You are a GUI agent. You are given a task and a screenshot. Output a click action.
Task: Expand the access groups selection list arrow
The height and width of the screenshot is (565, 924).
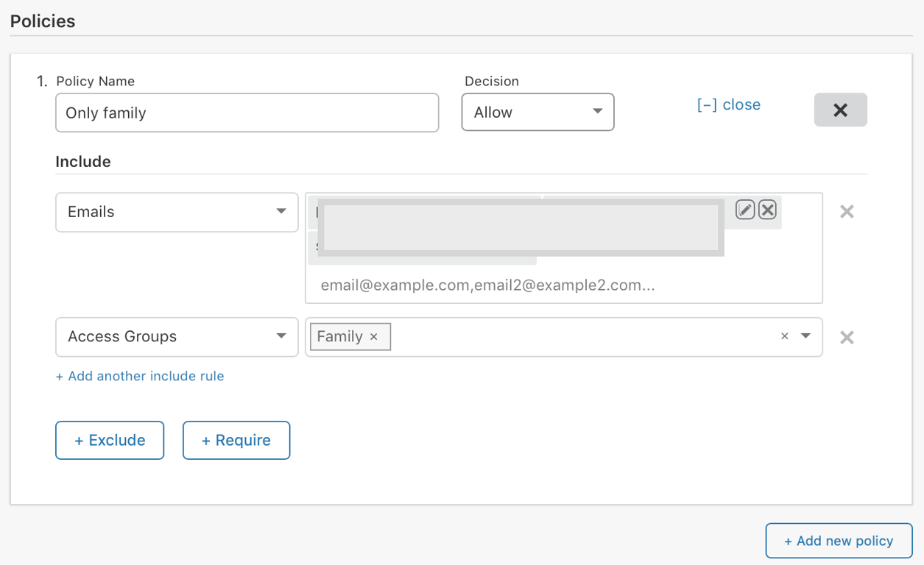[806, 336]
